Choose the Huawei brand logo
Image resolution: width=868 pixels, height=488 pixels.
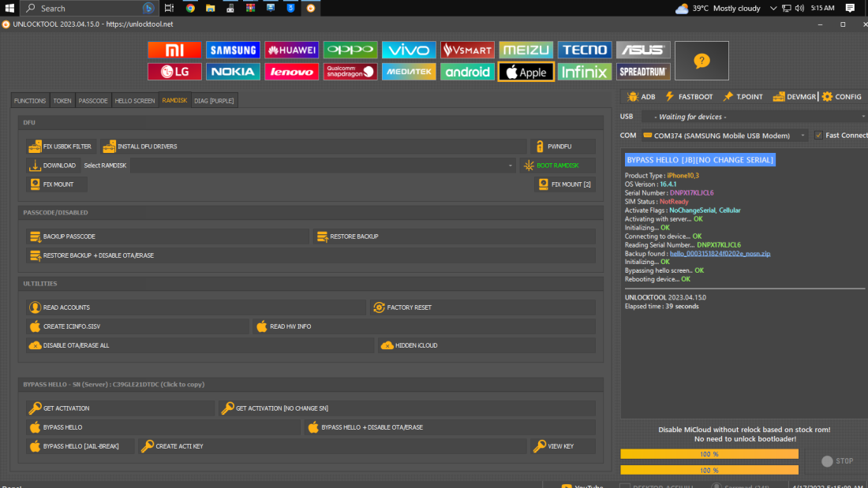click(x=292, y=50)
